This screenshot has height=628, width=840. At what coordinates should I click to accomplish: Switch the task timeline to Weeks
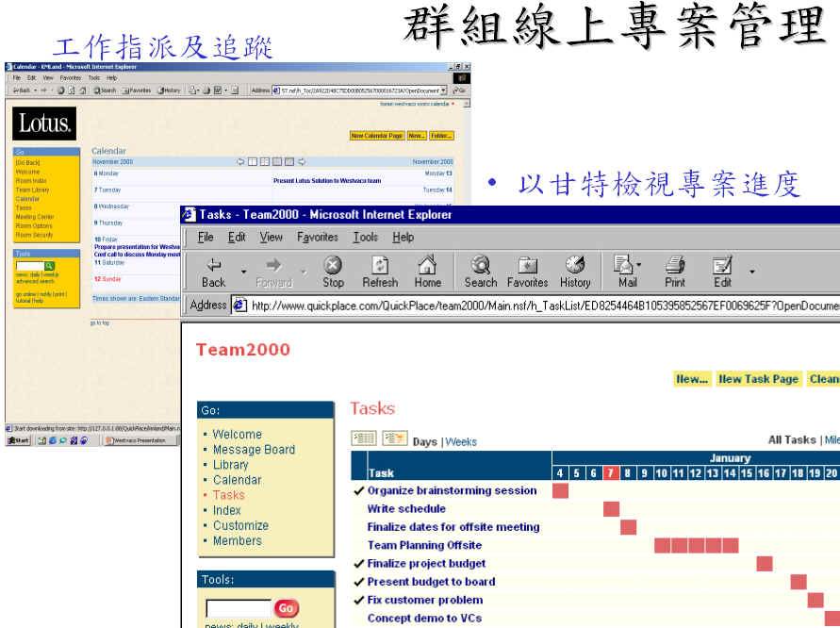461,442
